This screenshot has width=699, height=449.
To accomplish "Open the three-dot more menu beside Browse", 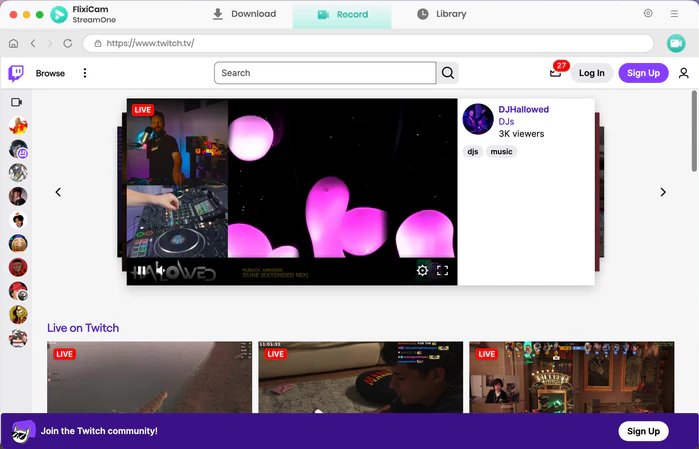I will click(85, 73).
